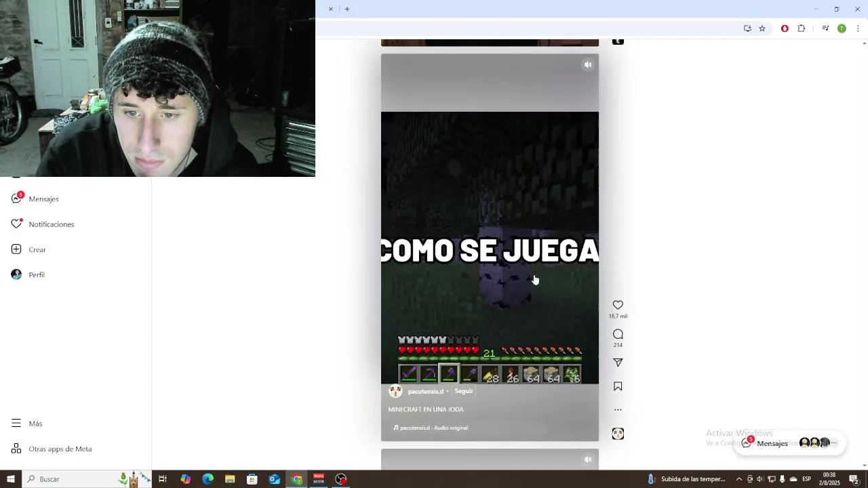Open weather widget 'Subida de las temper...'
The image size is (868, 488).
(x=686, y=479)
